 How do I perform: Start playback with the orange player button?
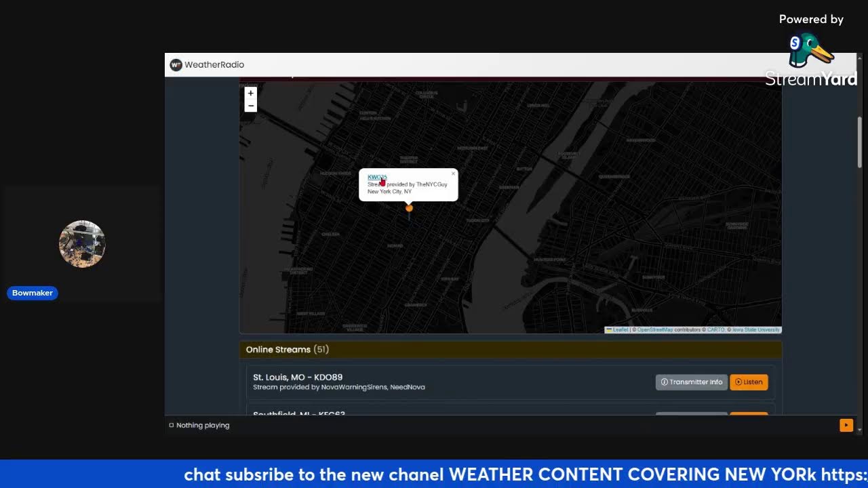tap(846, 425)
